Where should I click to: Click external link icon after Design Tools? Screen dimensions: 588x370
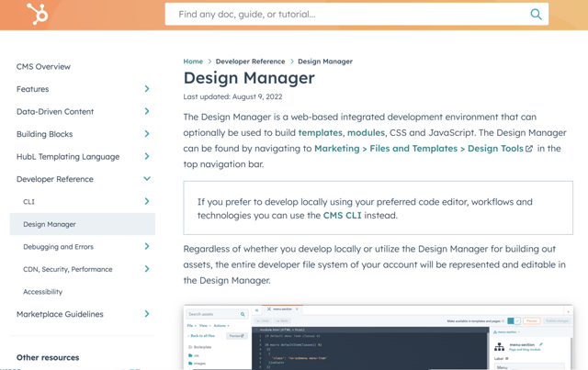point(529,149)
